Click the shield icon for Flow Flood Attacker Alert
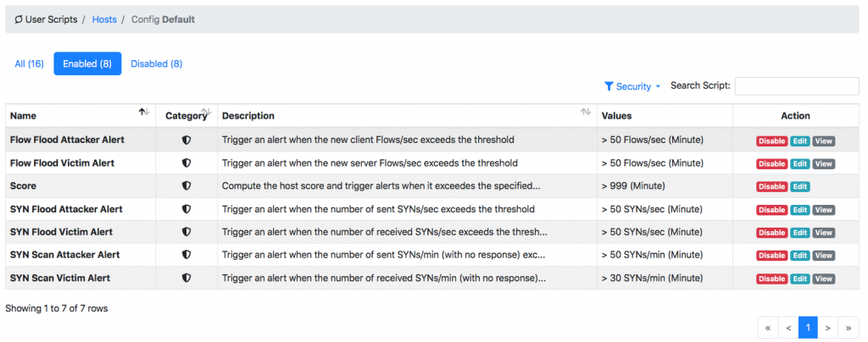This screenshot has width=868, height=342. (186, 141)
